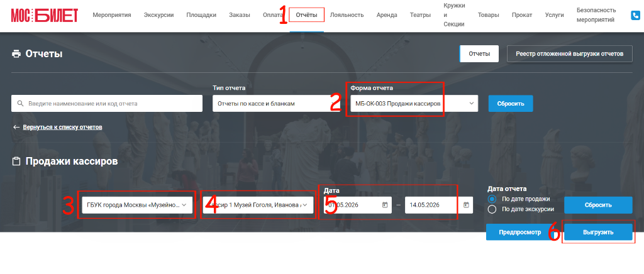Click the back arrow before Вернуться к списку отчетов
Image resolution: width=644 pixels, height=274 pixels.
click(x=16, y=127)
